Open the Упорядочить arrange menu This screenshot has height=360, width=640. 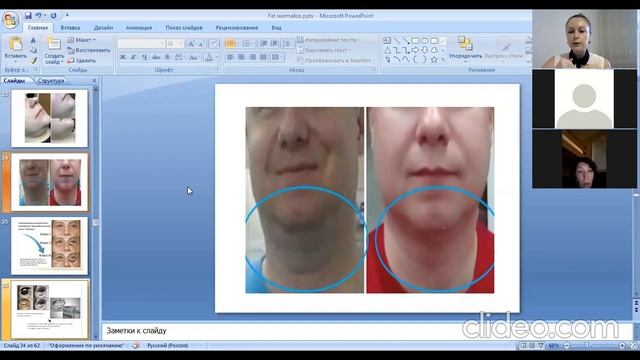tap(465, 48)
